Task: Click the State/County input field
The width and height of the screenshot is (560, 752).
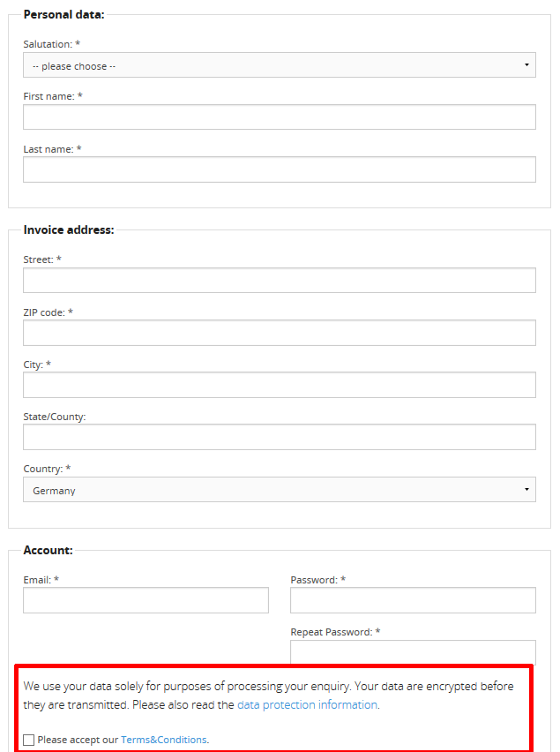Action: (280, 437)
